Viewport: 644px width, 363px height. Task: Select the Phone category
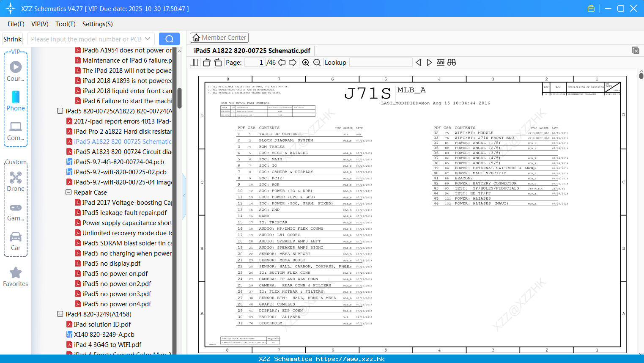coord(16,101)
